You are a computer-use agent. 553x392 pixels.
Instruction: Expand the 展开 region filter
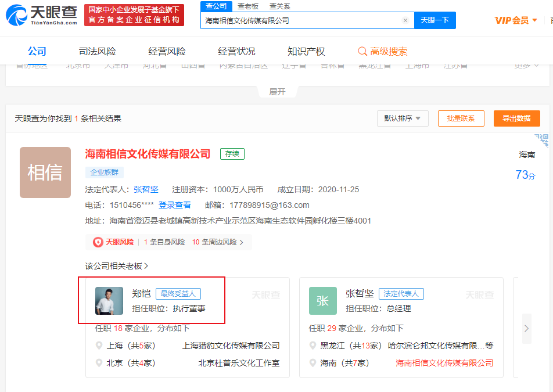pos(277,91)
